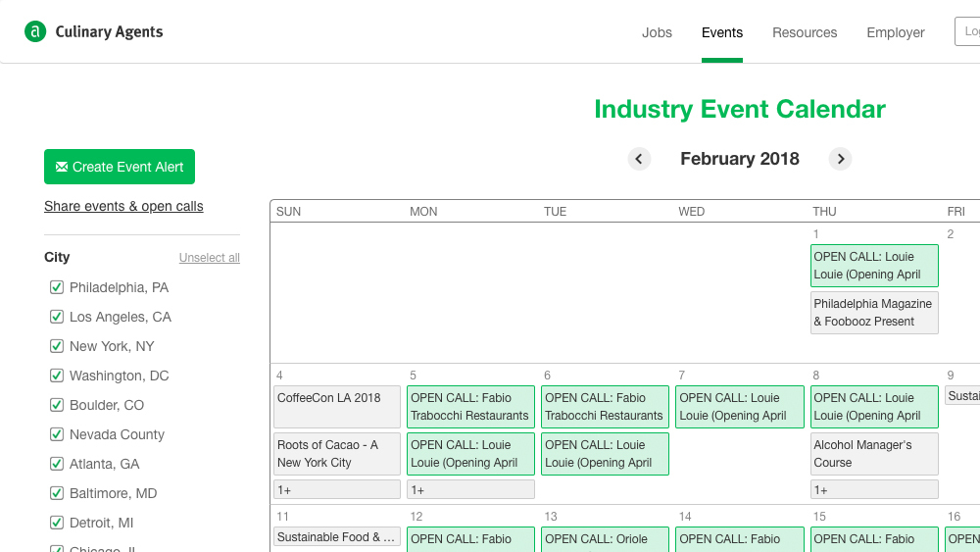The width and height of the screenshot is (980, 552).
Task: Expand more events on Thursday February 8
Action: (874, 489)
